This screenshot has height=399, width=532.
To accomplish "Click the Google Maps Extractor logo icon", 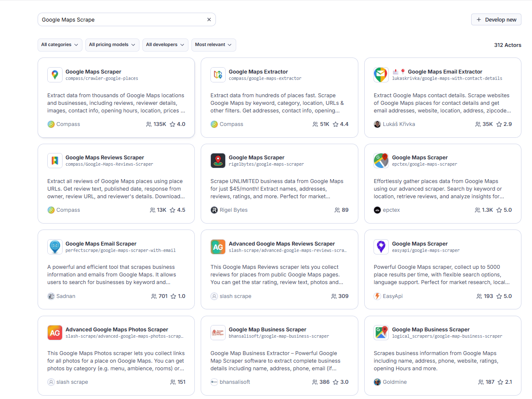I will [x=218, y=75].
